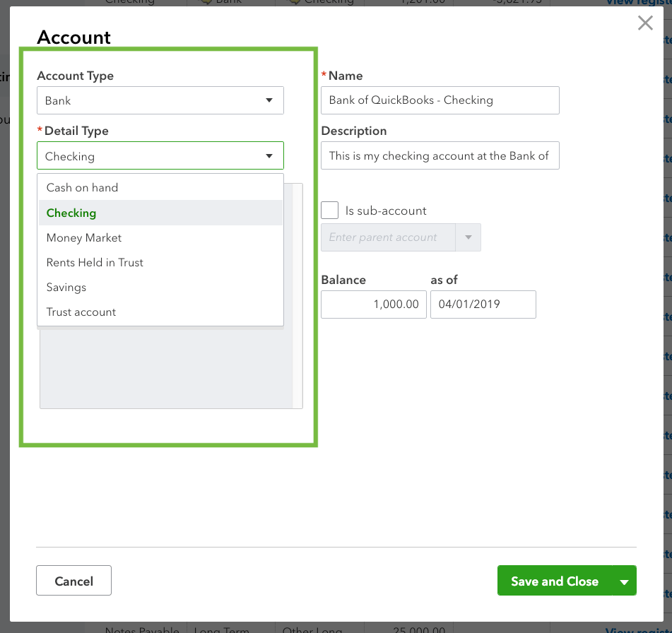Choose Trust account from the list
The image size is (672, 633).
(x=160, y=312)
